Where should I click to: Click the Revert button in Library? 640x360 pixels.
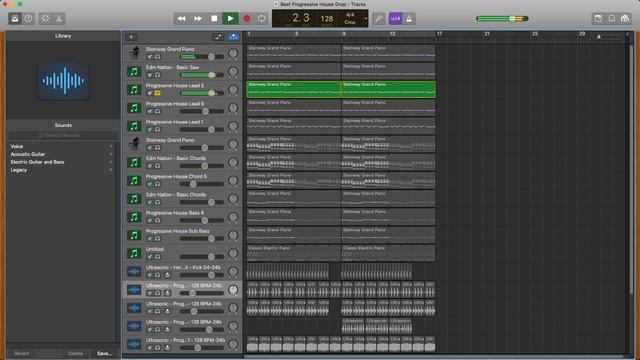pyautogui.click(x=22, y=353)
